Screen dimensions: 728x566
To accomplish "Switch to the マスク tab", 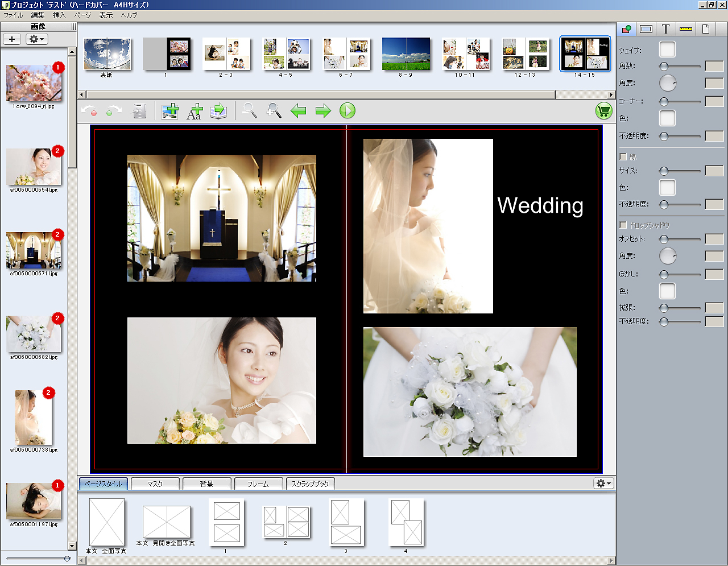I will point(155,484).
